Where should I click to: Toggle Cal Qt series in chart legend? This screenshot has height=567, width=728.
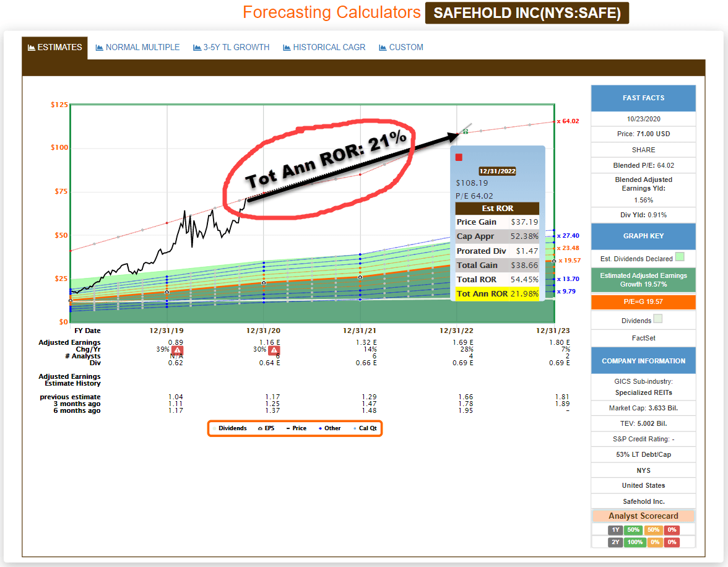[365, 428]
